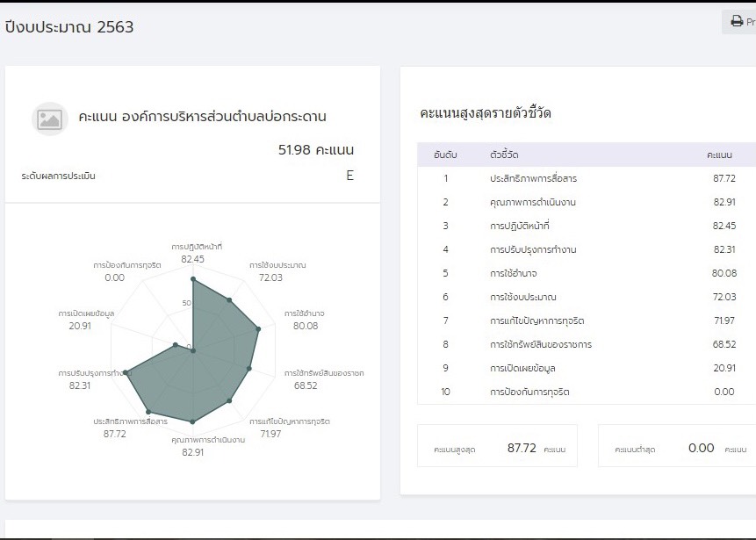Screen dimensions: 756x540
Task: Click the Print button with printer icon
Action: (739, 22)
